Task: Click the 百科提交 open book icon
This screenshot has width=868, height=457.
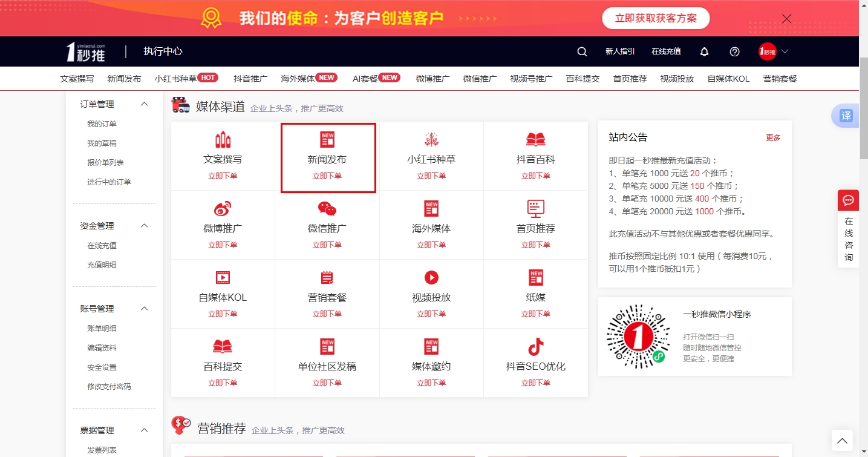Action: coord(223,347)
